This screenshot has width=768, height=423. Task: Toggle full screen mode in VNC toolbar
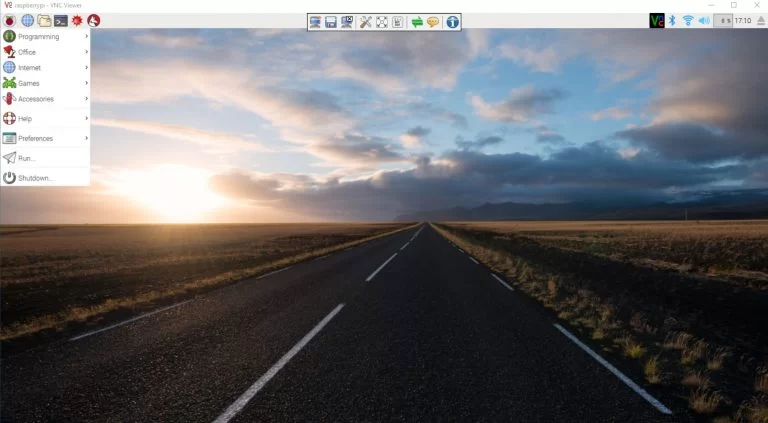point(381,21)
